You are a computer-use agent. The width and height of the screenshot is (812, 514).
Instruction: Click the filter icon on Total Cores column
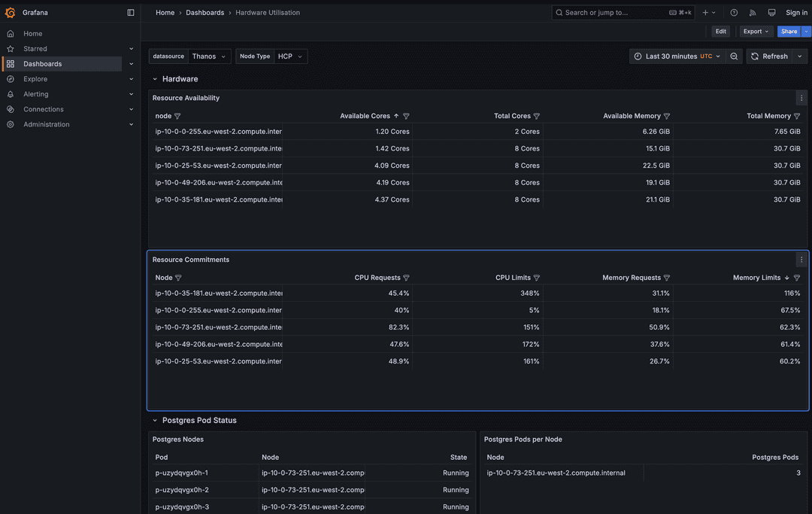[x=538, y=116]
